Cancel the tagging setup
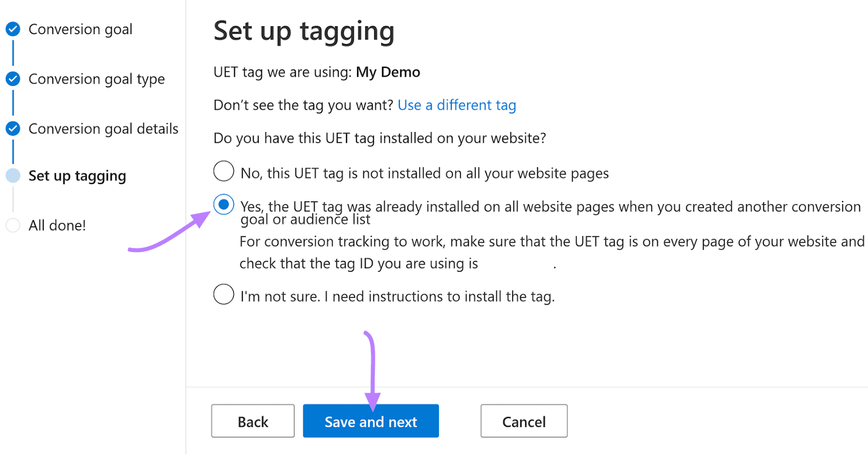The width and height of the screenshot is (868, 454). pos(524,421)
